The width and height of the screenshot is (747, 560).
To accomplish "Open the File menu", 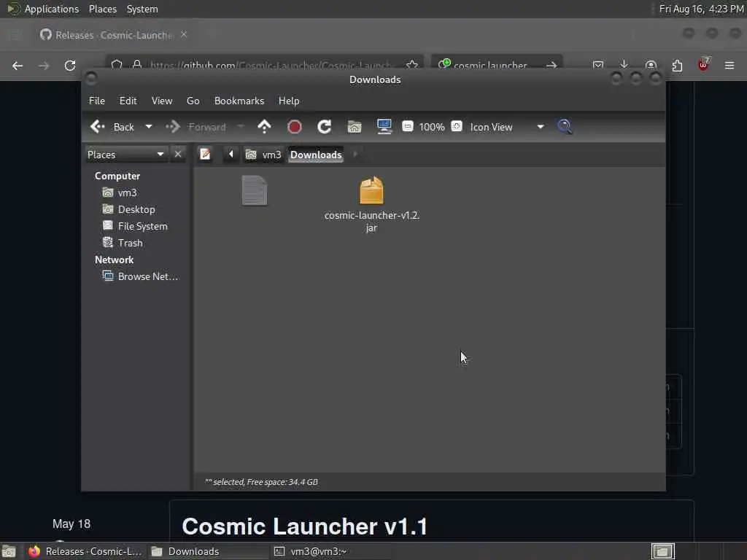I will [x=97, y=101].
